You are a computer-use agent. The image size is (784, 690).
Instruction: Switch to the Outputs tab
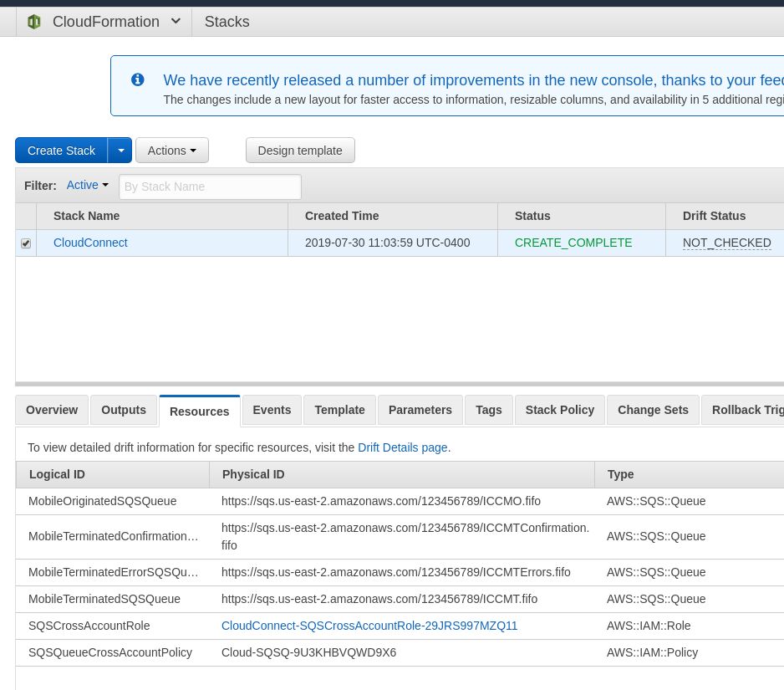pyautogui.click(x=124, y=410)
